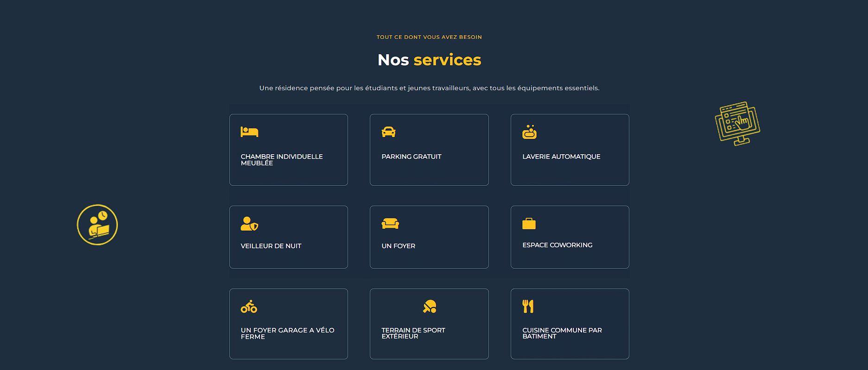Click the Nos services heading
The width and height of the screenshot is (868, 370).
coord(429,60)
